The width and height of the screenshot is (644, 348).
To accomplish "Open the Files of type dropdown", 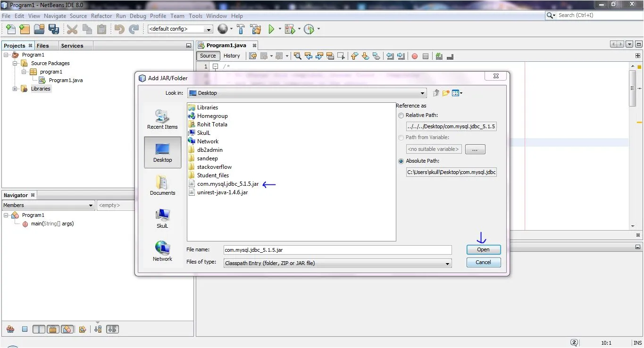I will [337, 263].
